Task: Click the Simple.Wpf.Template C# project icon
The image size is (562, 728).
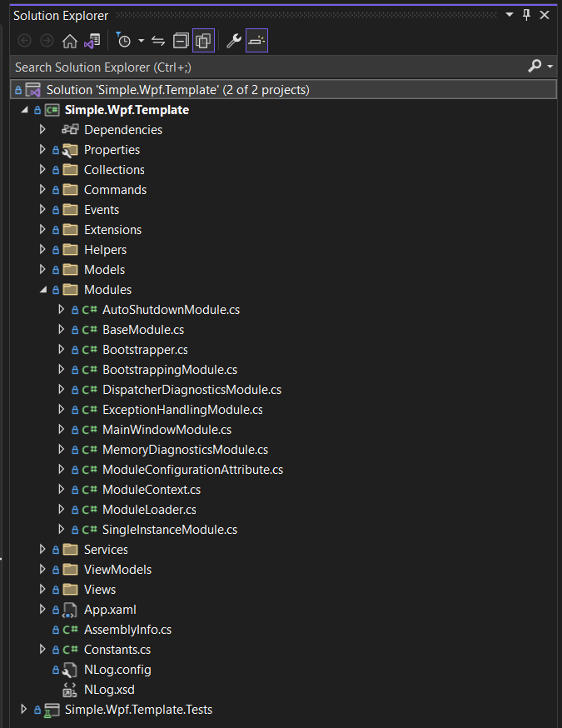Action: 52,110
